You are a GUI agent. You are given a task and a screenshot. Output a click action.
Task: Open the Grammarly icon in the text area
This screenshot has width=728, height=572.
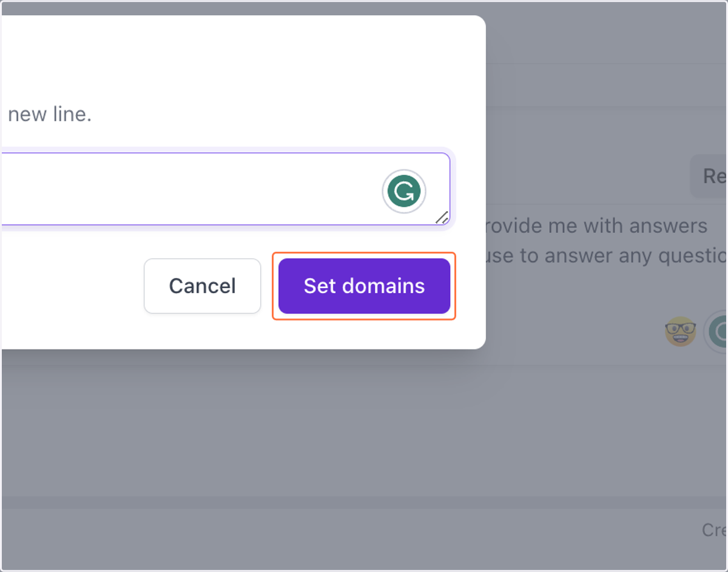pos(404,192)
